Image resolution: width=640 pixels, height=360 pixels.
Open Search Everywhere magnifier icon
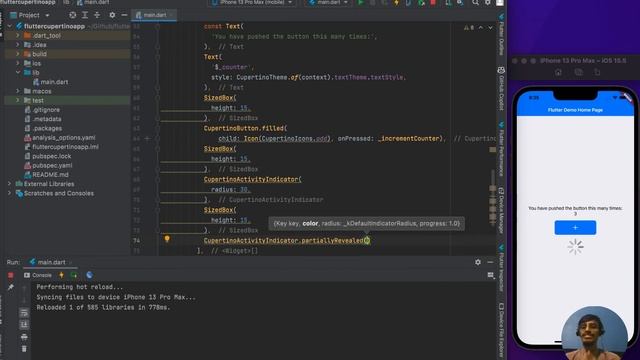pyautogui.click(x=476, y=2)
